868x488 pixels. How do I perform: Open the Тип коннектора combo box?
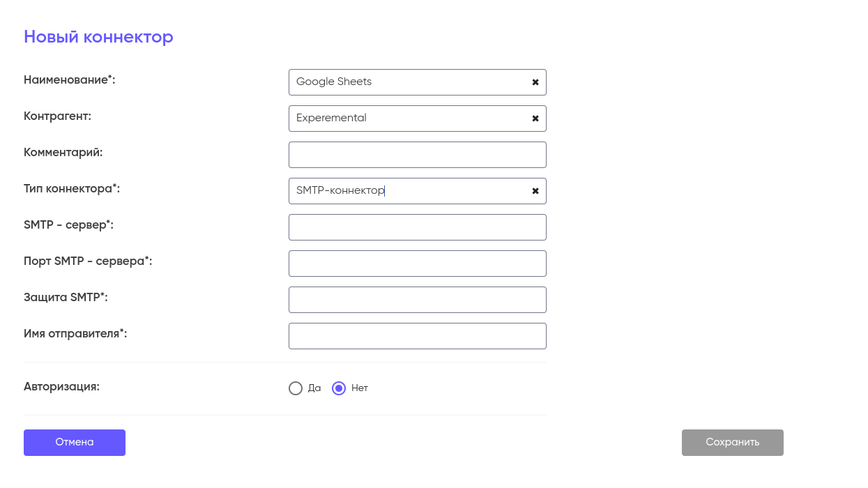pos(408,191)
